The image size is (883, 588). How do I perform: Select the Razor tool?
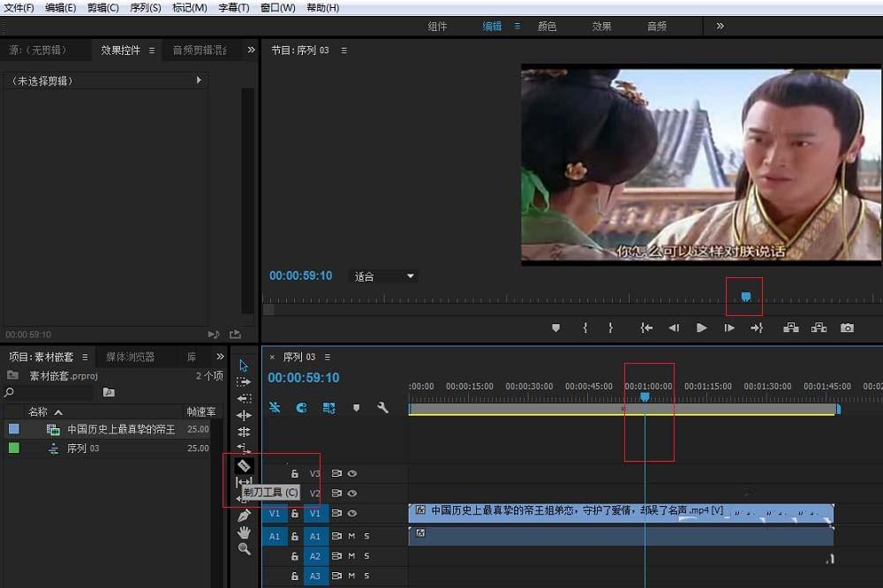pos(244,465)
